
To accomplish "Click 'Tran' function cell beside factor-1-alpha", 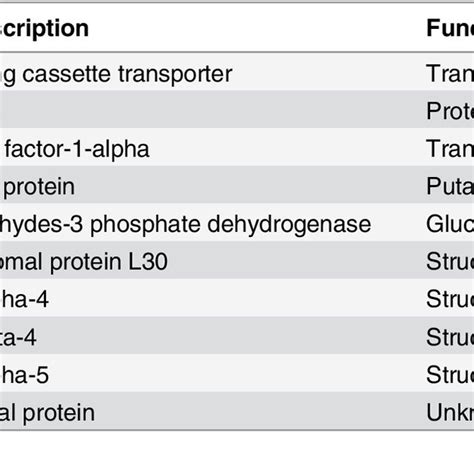I will click(450, 149).
